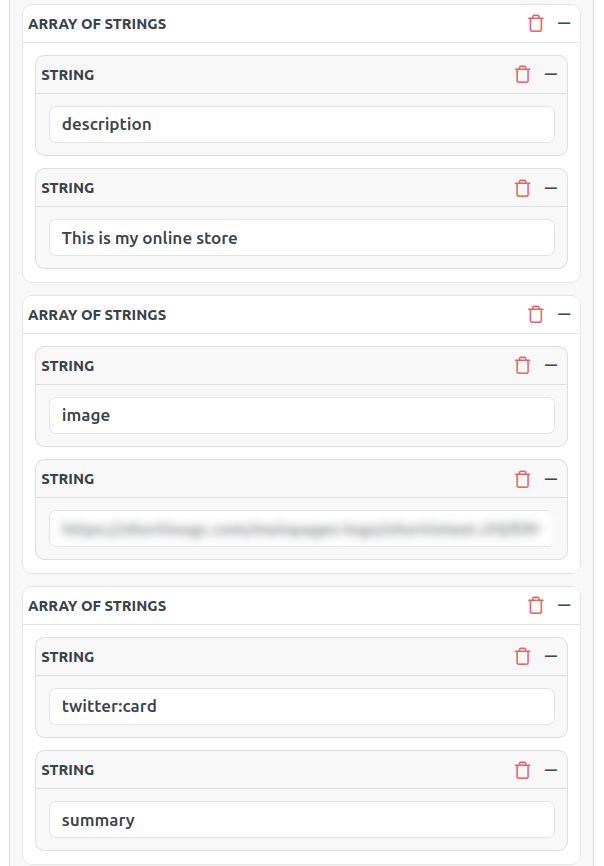The width and height of the screenshot is (604, 866).
Task: Delete the 'twitter:card' string entry
Action: click(x=522, y=657)
